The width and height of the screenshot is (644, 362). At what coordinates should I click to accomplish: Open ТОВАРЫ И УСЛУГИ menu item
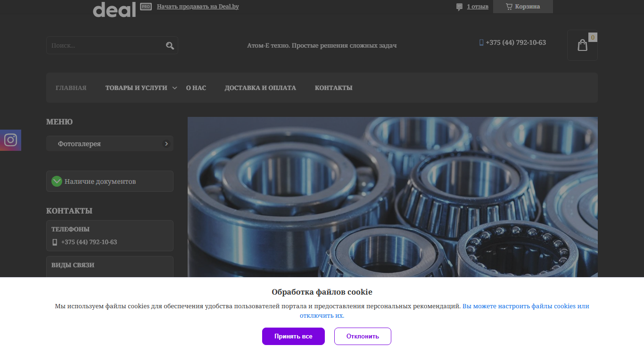tap(136, 88)
